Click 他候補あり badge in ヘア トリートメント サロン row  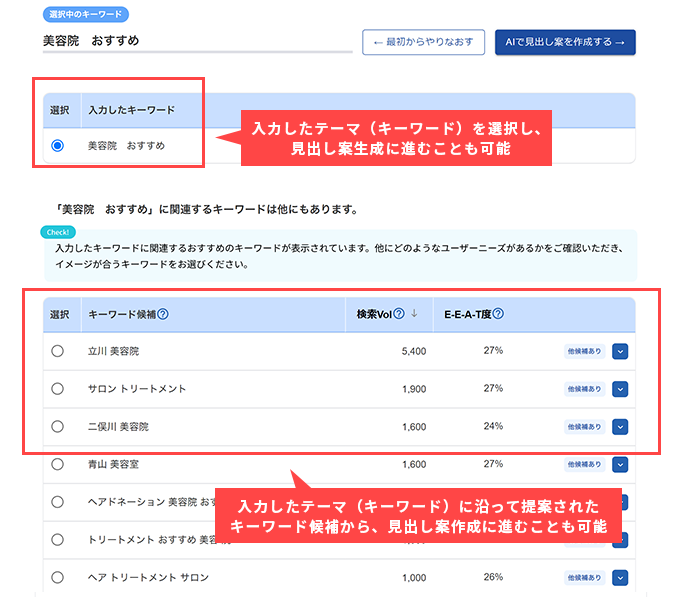pyautogui.click(x=584, y=578)
